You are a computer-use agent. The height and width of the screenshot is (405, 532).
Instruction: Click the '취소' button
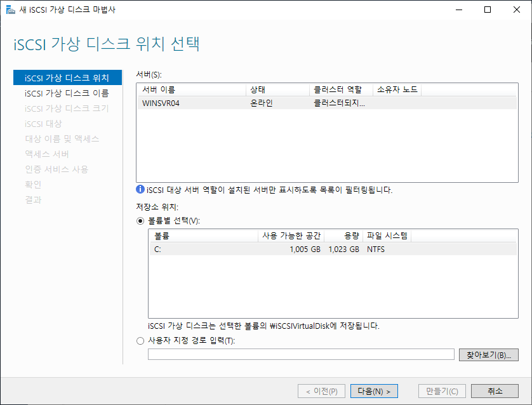pos(495,391)
